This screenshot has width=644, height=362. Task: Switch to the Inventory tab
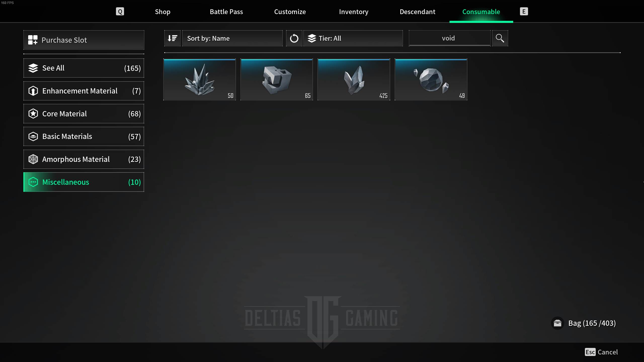353,12
